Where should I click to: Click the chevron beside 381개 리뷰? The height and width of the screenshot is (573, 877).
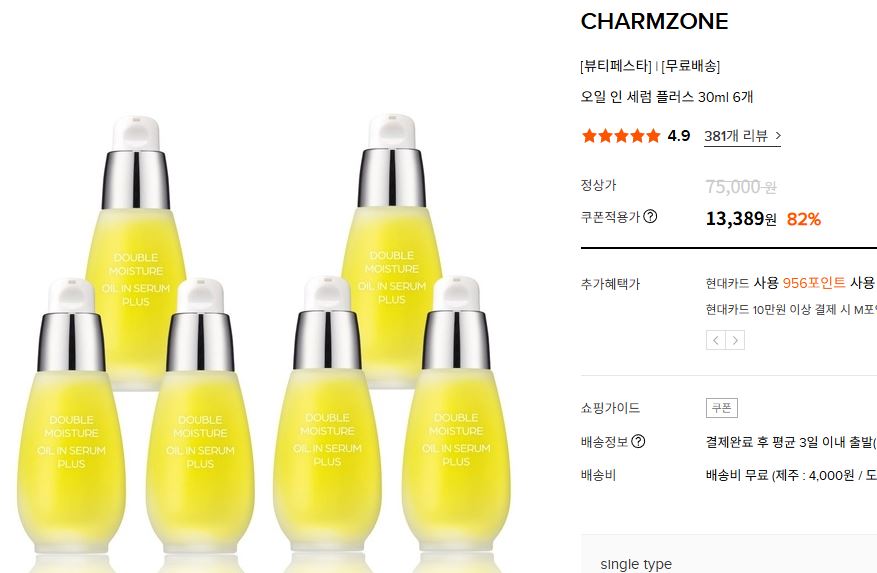[777, 135]
